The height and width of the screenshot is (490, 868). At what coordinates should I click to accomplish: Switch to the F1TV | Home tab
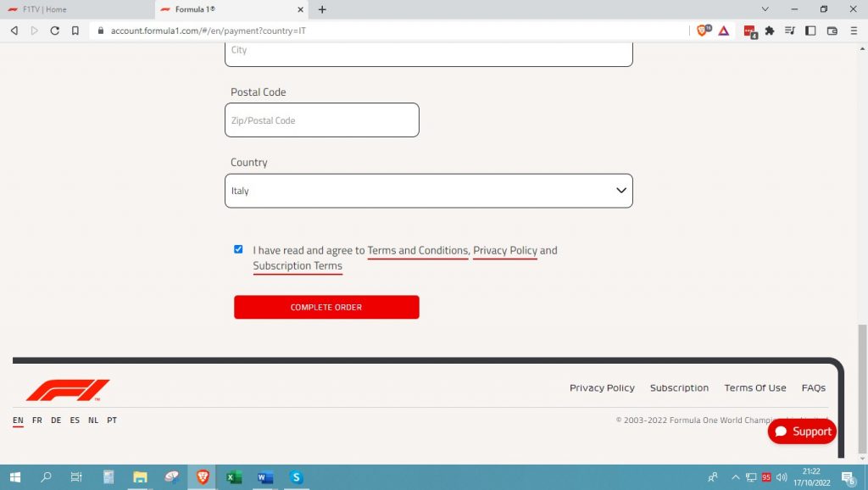click(76, 9)
